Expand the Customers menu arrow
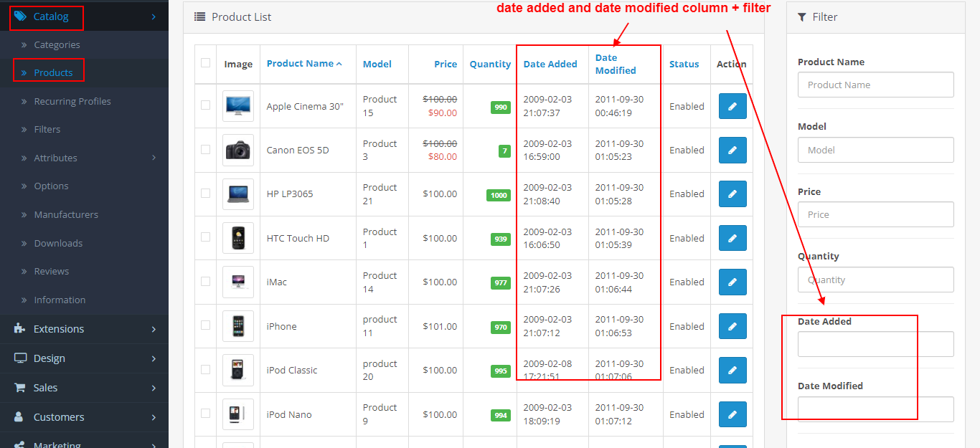The image size is (980, 448). point(154,417)
